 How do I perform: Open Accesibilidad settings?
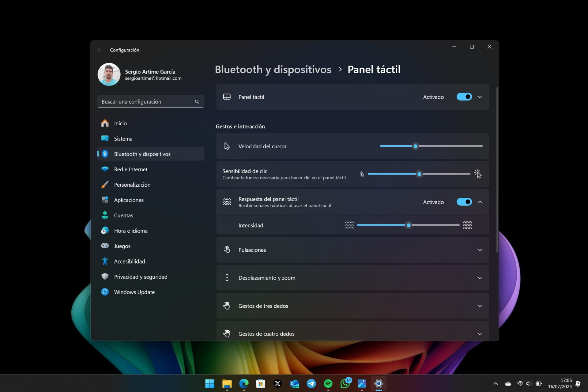pyautogui.click(x=129, y=261)
